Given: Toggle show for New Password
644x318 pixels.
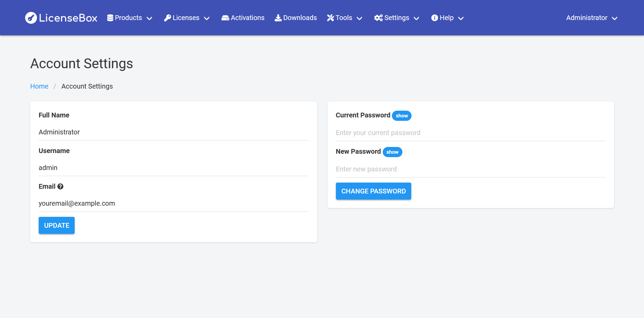Looking at the screenshot, I should point(392,152).
